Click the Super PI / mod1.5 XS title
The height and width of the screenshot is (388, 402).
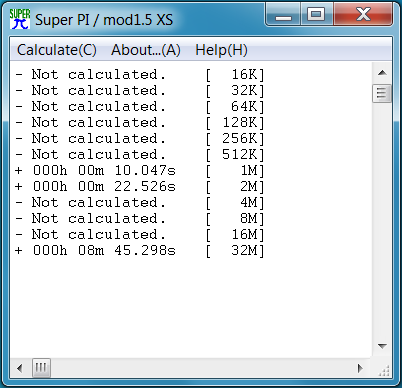point(104,20)
